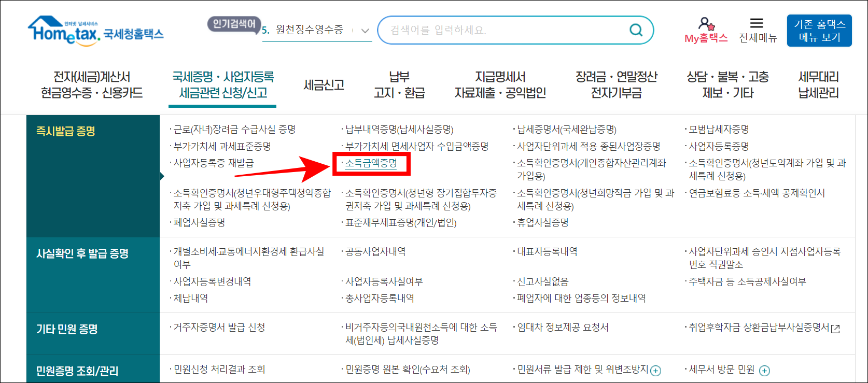Open 신고사실없음 link

543,282
